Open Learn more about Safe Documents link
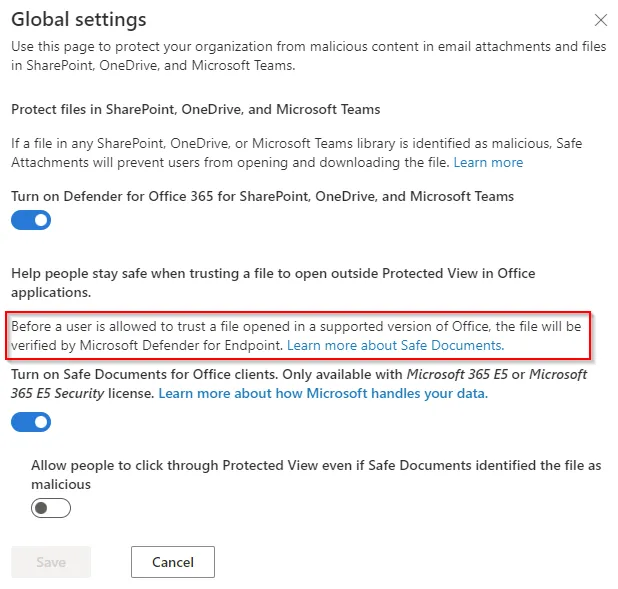Viewport: 618px width, 589px height. pos(395,345)
